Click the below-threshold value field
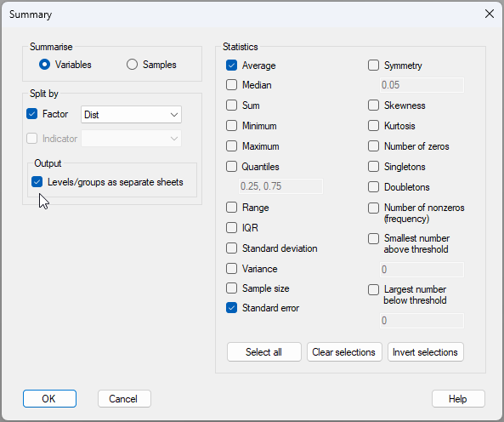 (x=422, y=321)
